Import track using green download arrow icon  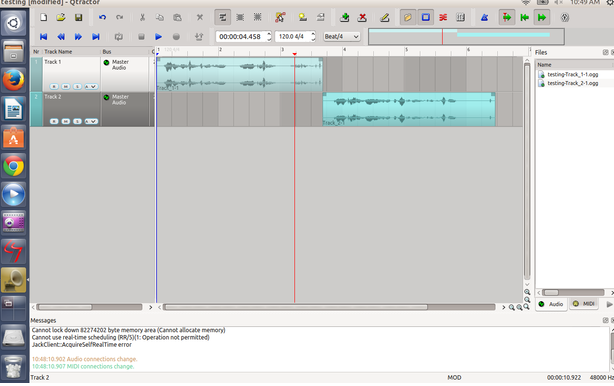(x=345, y=17)
